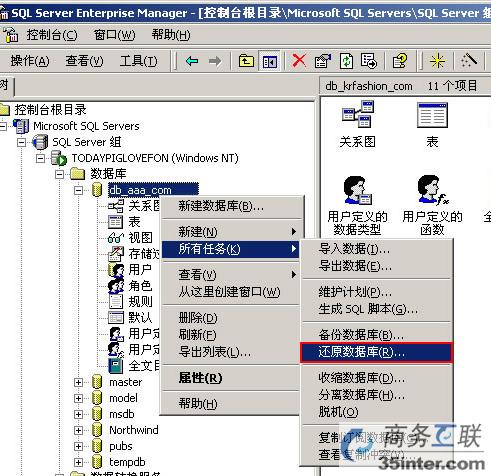Screen dimensions: 491x476
Task: Click the Back arrow toolbar icon
Action: 192,61
